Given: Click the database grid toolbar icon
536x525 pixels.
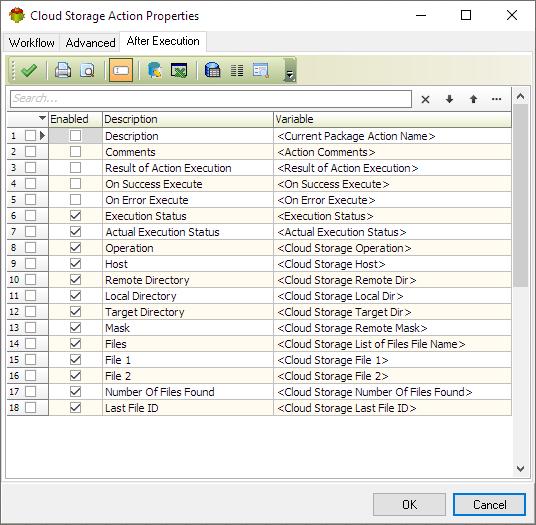Looking at the screenshot, I should [212, 70].
